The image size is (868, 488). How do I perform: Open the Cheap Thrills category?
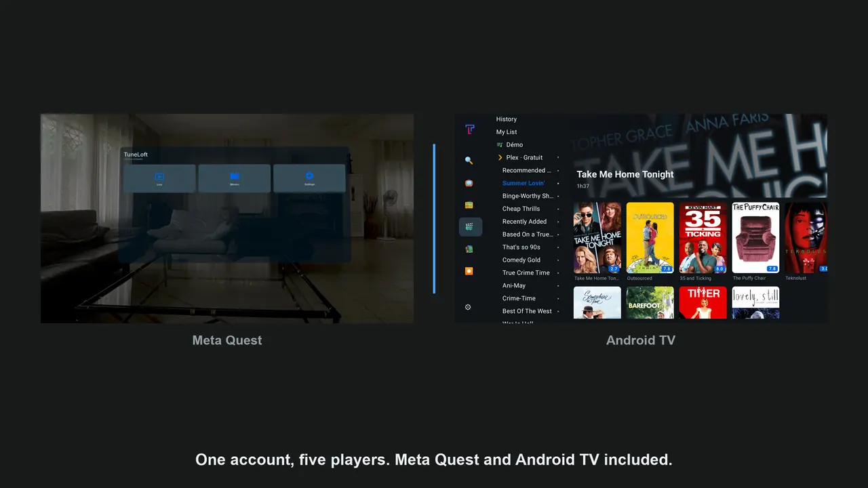coord(521,209)
